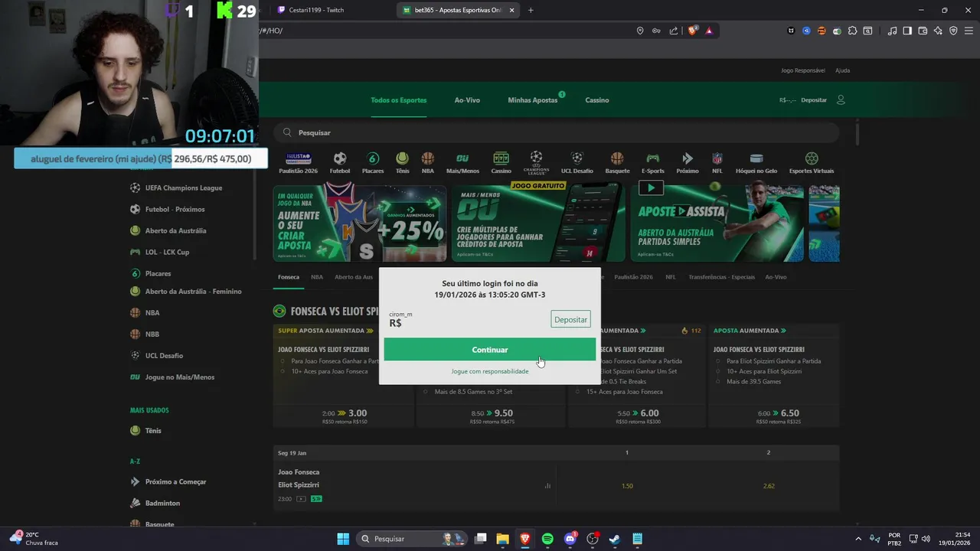Click the Pesquisar search field

[556, 132]
